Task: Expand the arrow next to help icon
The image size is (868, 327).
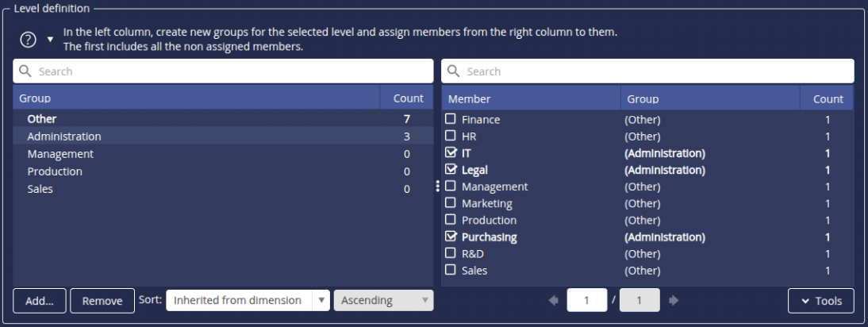Action: click(50, 40)
